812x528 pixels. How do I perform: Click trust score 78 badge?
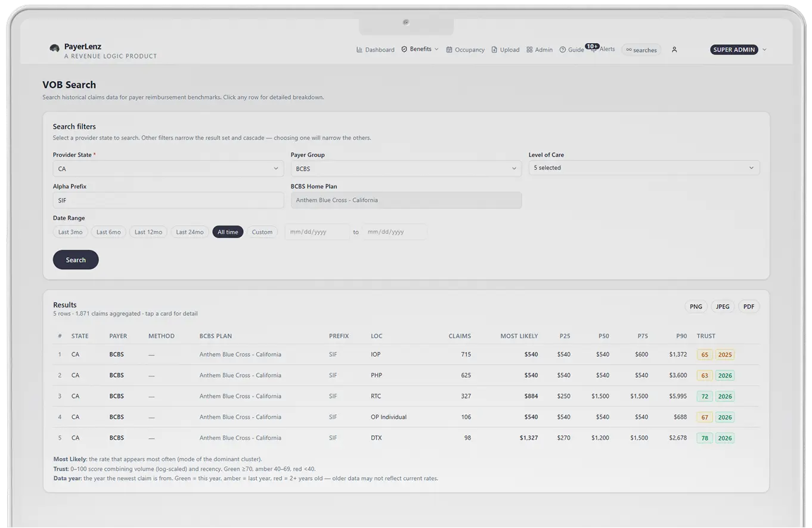[705, 438]
